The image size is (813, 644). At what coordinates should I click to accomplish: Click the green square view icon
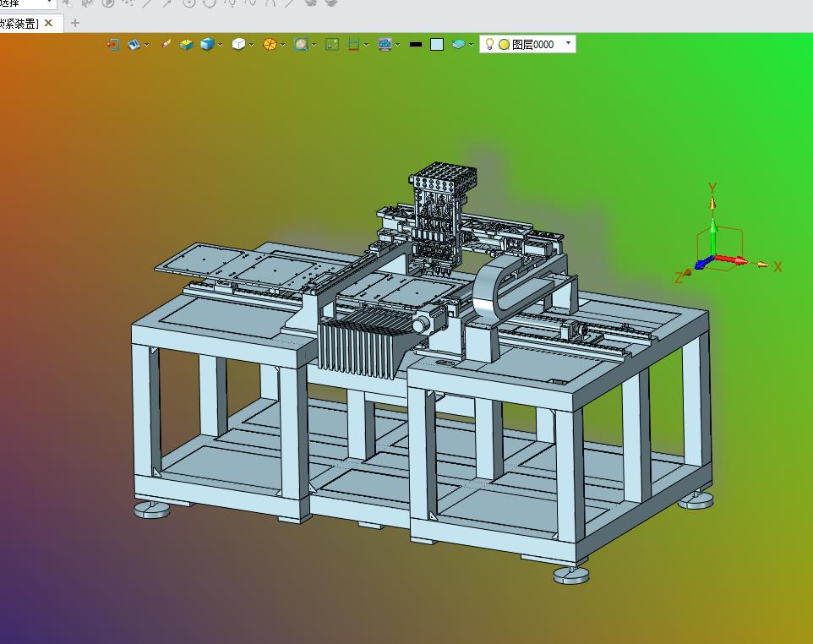tap(332, 44)
